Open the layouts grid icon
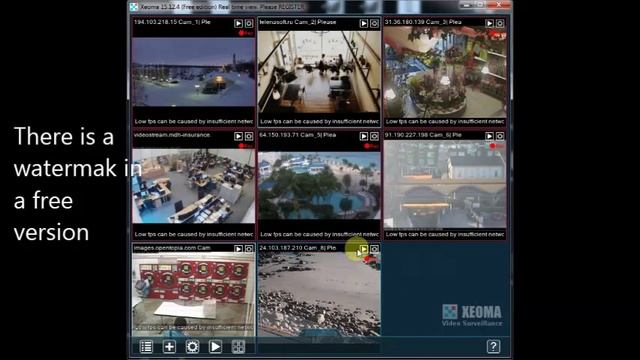The width and height of the screenshot is (640, 360). point(238,347)
